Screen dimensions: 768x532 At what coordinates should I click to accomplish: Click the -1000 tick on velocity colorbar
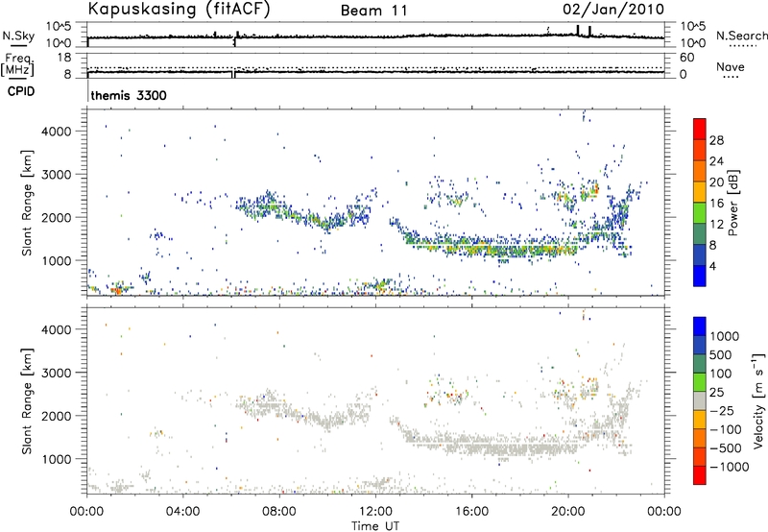730,467
